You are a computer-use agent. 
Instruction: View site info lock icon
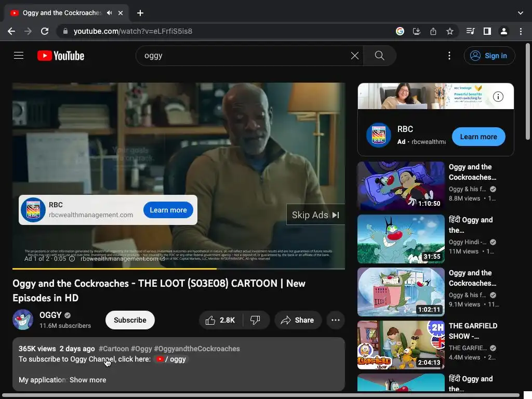[65, 31]
